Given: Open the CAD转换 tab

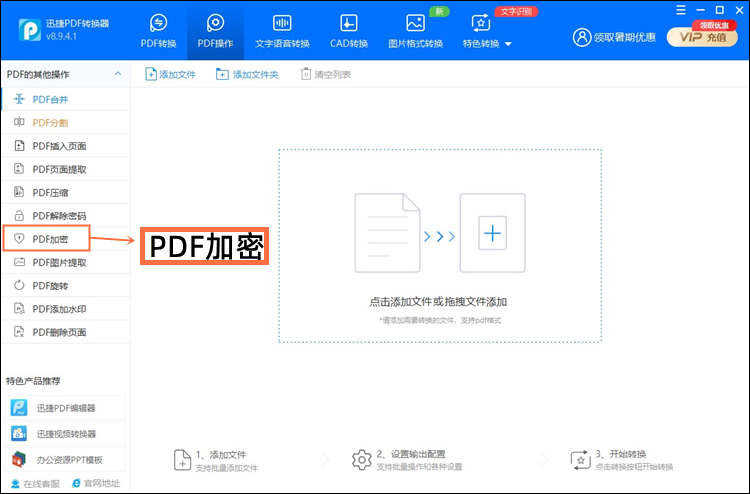Looking at the screenshot, I should (x=349, y=31).
